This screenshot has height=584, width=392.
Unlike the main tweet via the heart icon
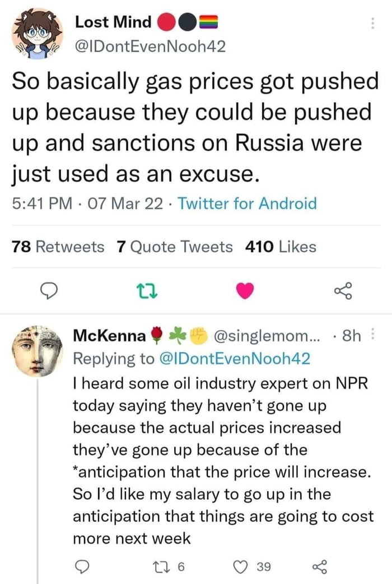coord(245,290)
